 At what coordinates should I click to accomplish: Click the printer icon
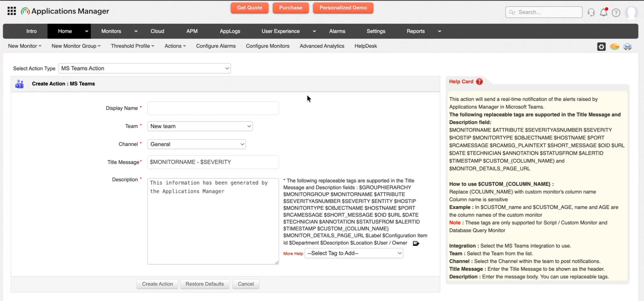coord(628,47)
